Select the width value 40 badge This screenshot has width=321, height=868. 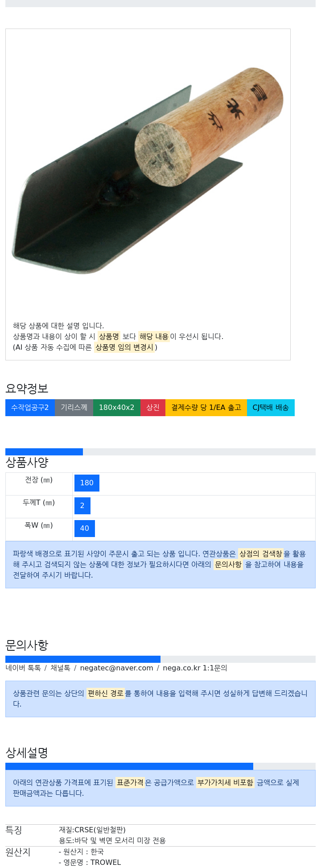[85, 529]
